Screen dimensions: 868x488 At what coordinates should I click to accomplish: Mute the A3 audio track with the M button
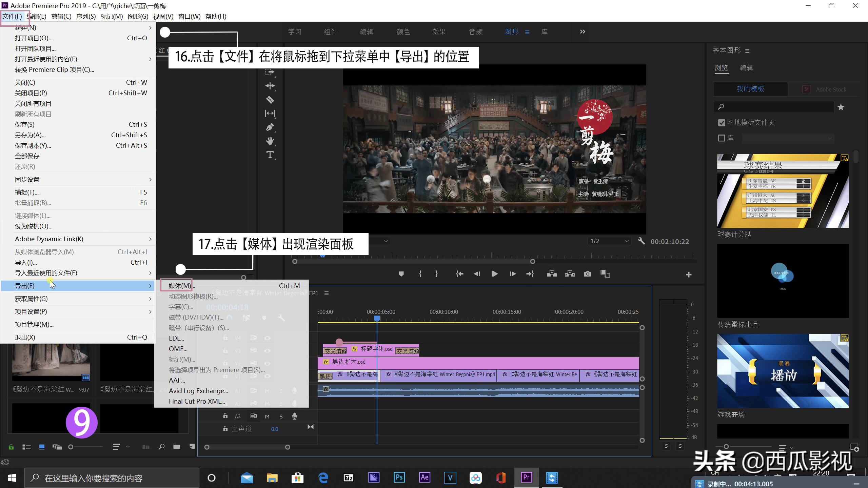coord(267,416)
